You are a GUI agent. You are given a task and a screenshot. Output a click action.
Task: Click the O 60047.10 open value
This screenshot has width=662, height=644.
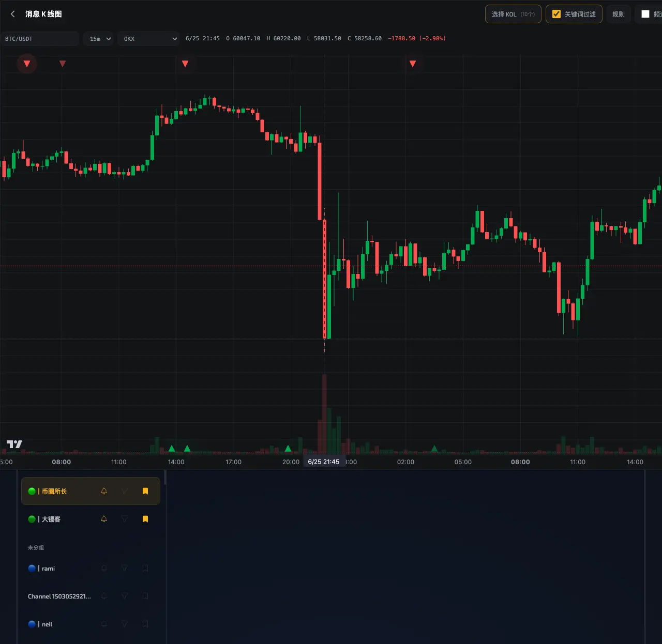[243, 39]
